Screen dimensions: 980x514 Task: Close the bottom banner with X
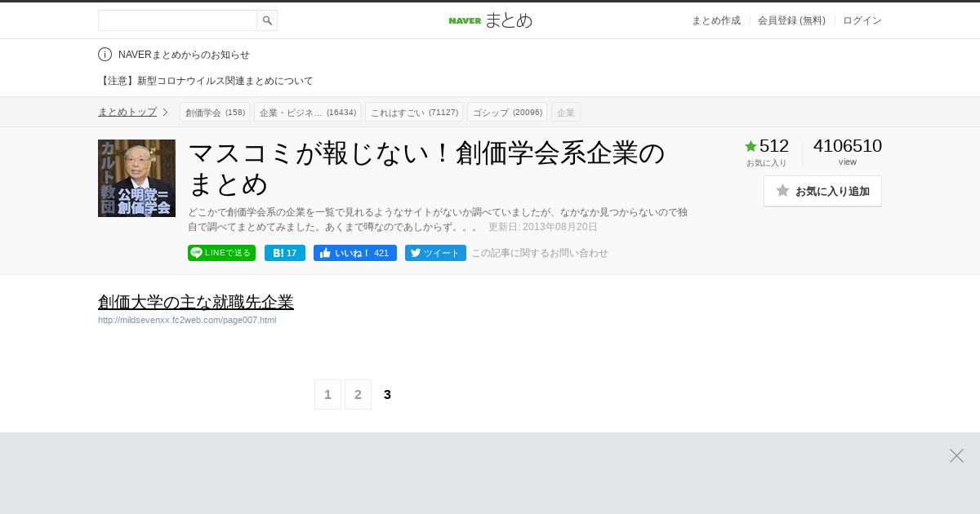956,456
